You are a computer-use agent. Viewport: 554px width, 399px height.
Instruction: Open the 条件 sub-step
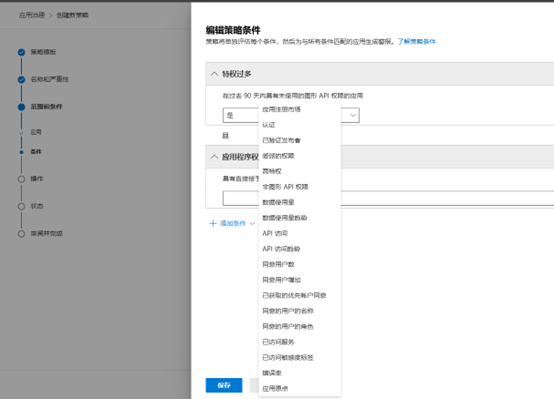coord(36,152)
